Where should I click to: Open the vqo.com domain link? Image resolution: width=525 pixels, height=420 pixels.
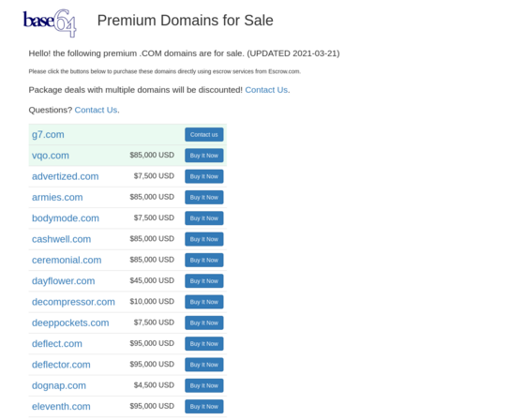[51, 156]
